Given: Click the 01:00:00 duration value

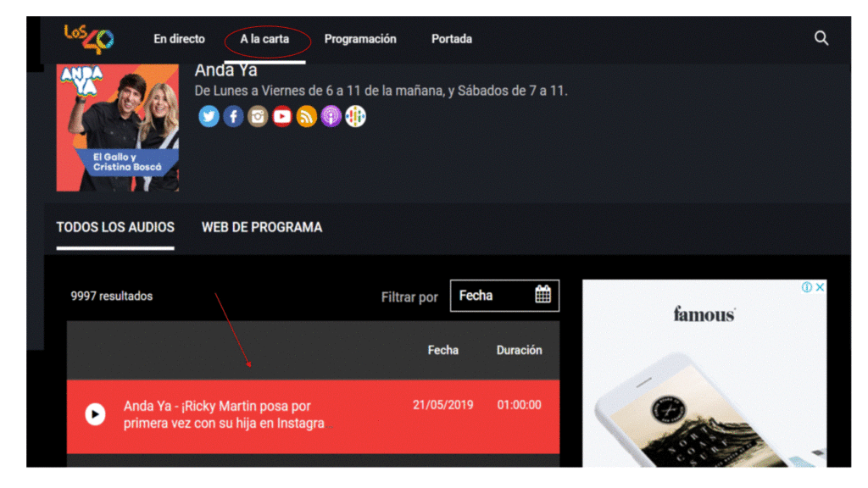Looking at the screenshot, I should click(520, 404).
